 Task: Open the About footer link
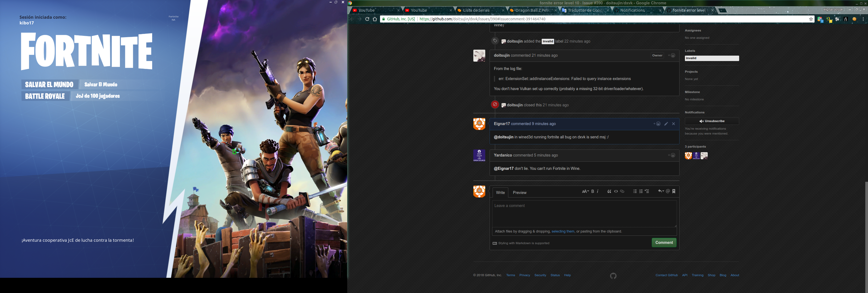[735, 275]
